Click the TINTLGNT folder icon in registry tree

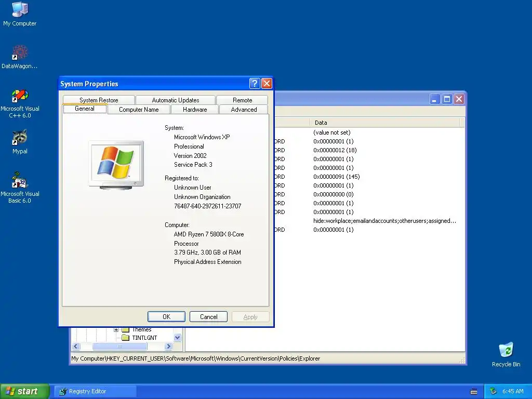tap(126, 338)
